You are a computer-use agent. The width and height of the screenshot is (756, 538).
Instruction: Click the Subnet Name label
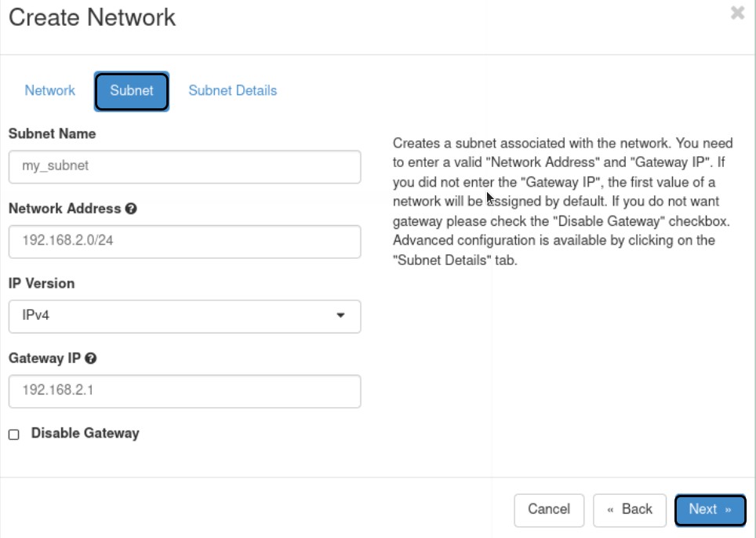pyautogui.click(x=53, y=134)
